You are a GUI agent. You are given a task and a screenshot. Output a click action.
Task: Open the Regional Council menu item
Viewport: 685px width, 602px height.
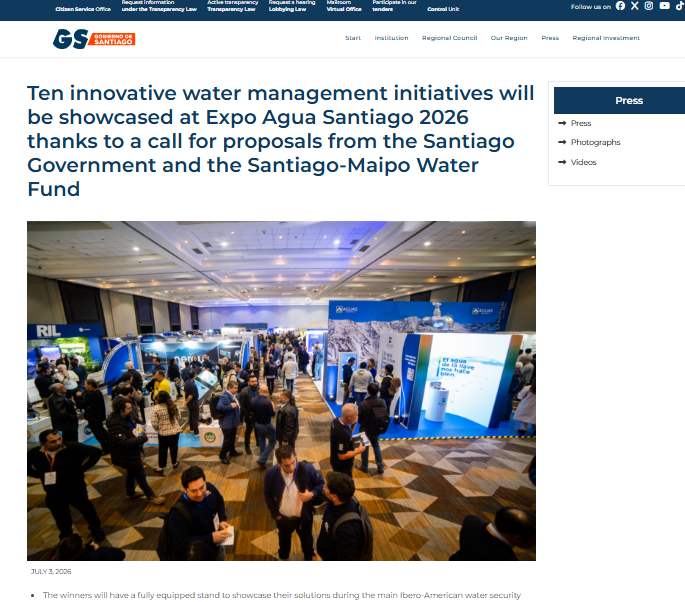[x=450, y=38]
